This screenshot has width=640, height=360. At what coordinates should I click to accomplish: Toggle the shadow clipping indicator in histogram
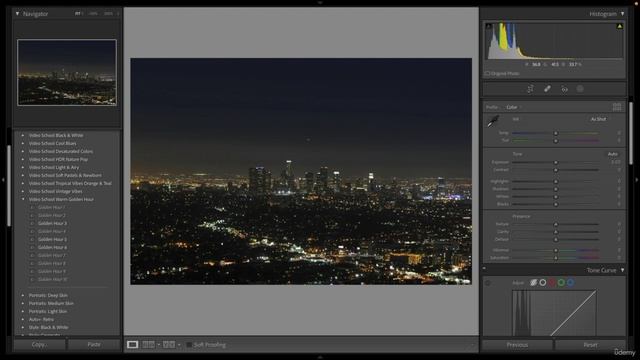pyautogui.click(x=488, y=26)
